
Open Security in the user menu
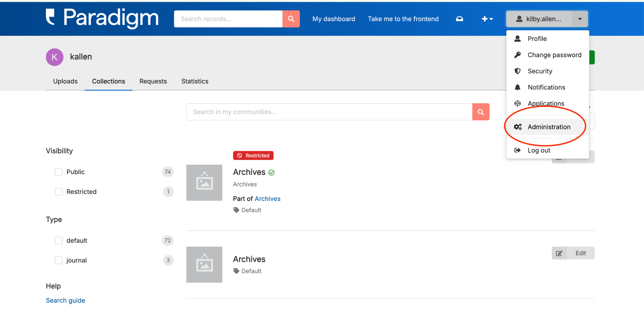click(547, 71)
